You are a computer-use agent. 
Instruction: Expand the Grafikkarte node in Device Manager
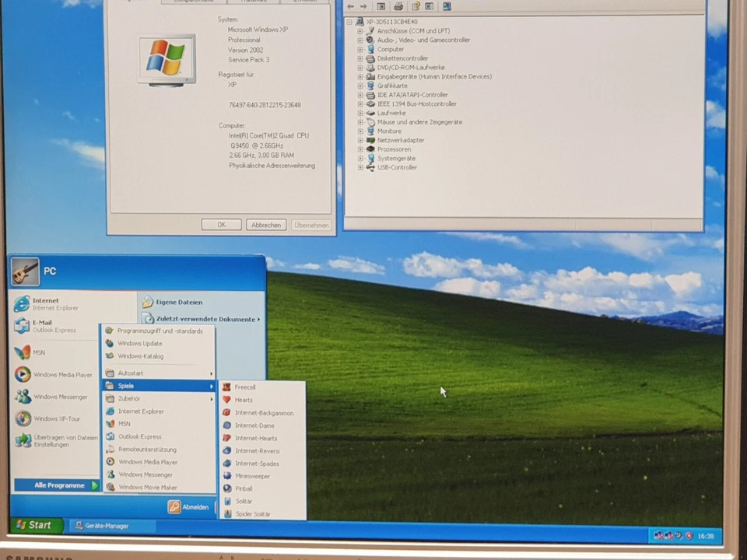[x=359, y=86]
